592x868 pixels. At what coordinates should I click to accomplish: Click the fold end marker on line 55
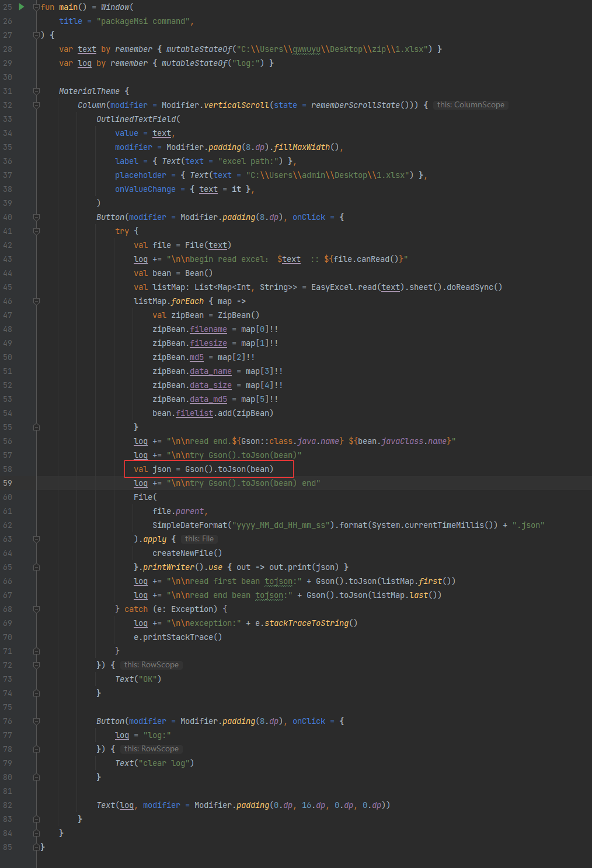[36, 427]
